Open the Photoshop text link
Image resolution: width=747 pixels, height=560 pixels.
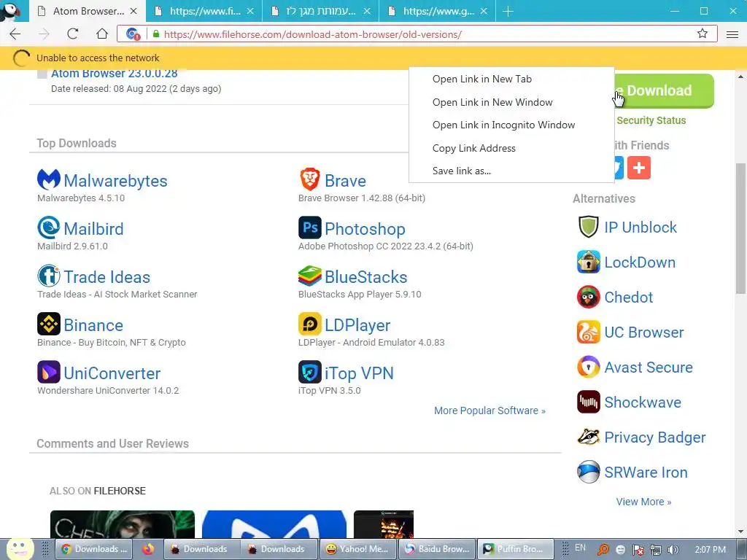coord(365,229)
